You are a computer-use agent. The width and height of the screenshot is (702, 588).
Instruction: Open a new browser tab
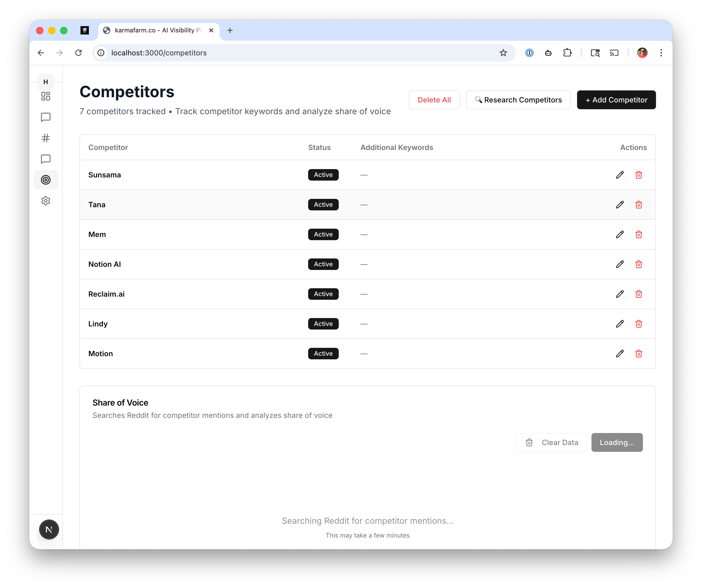[x=230, y=30]
